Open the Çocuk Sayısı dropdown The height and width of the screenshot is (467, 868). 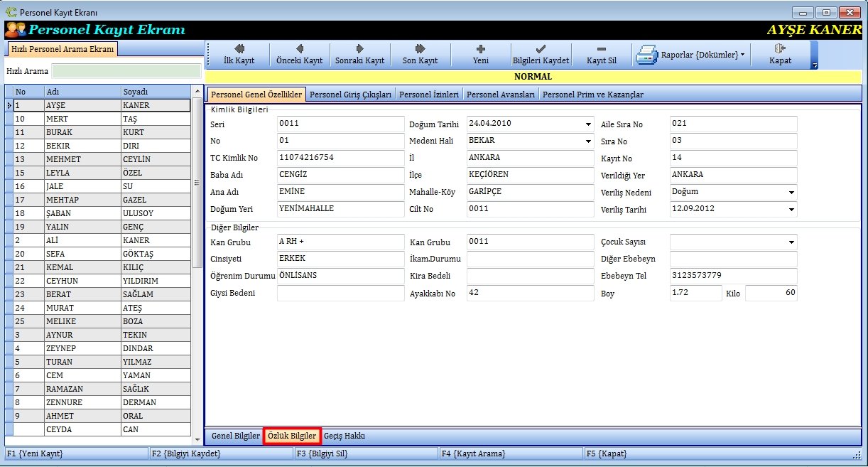point(791,242)
